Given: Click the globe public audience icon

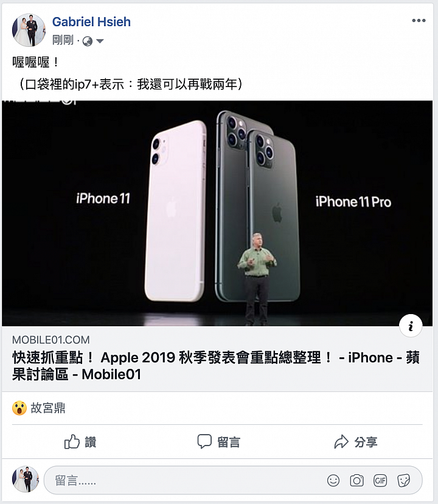Looking at the screenshot, I should (x=88, y=41).
